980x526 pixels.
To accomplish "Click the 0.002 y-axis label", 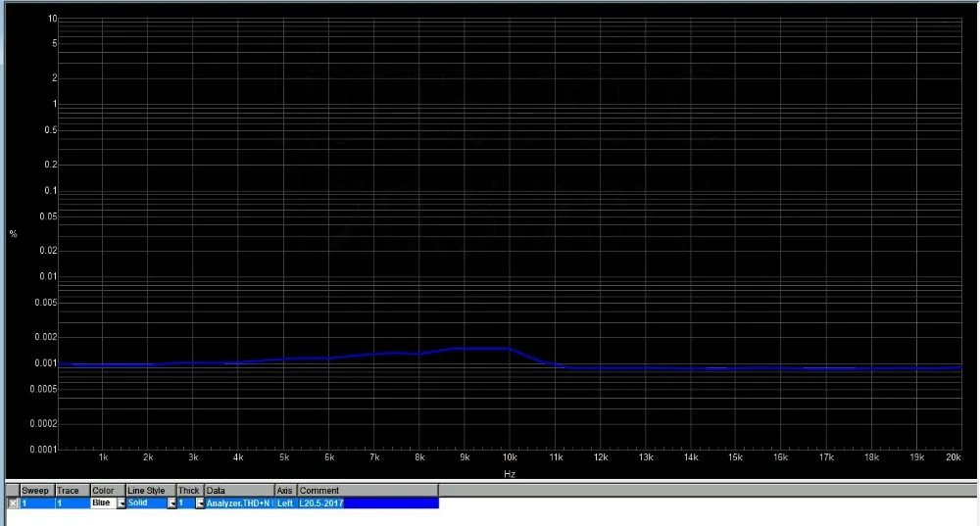I will tap(45, 337).
